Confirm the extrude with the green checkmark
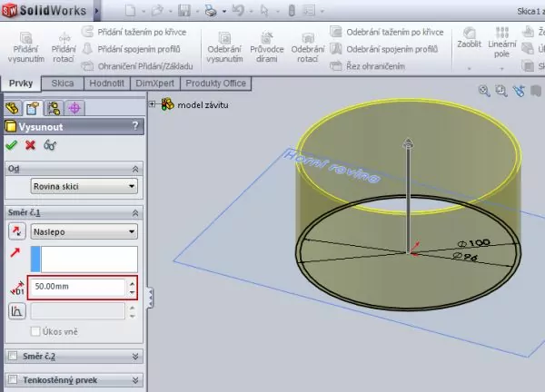Screen dimensions: 545x392 (11, 145)
